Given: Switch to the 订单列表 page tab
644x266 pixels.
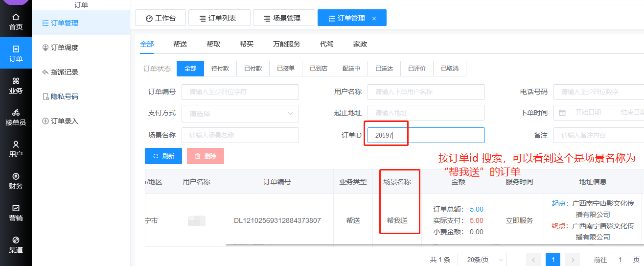Looking at the screenshot, I should pyautogui.click(x=219, y=18).
